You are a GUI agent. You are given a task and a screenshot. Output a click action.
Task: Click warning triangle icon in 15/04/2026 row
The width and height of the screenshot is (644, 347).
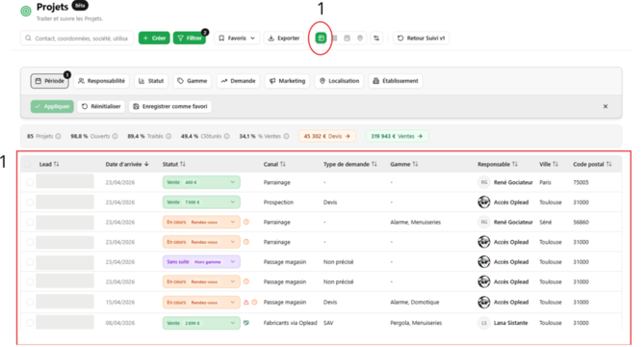click(246, 303)
